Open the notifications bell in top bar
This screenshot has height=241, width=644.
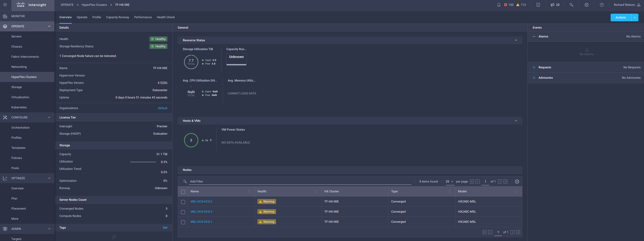tap(499, 5)
